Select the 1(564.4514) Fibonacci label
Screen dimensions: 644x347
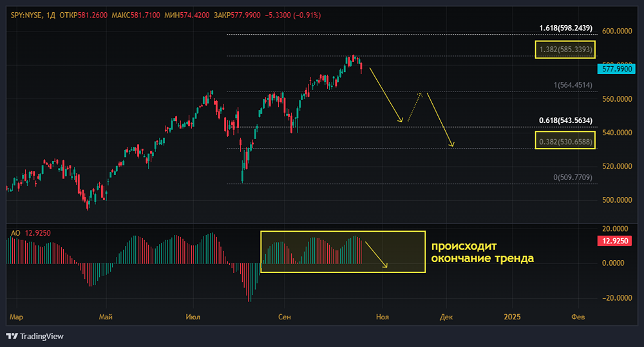[573, 85]
